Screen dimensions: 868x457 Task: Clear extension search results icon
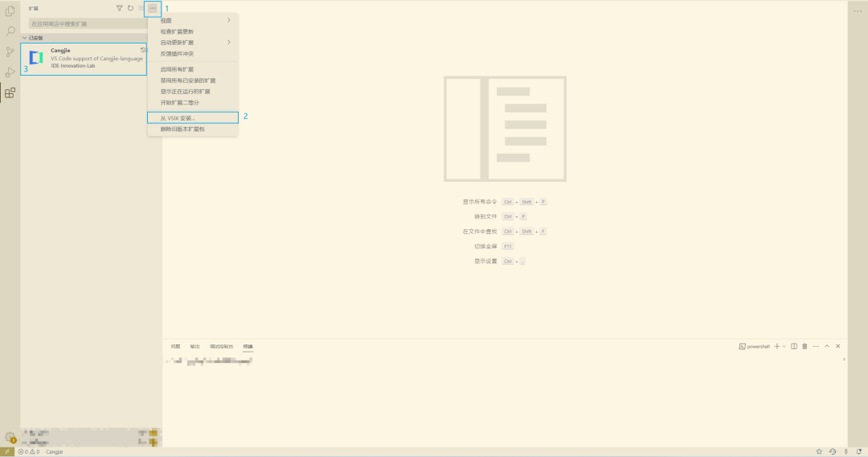(141, 8)
